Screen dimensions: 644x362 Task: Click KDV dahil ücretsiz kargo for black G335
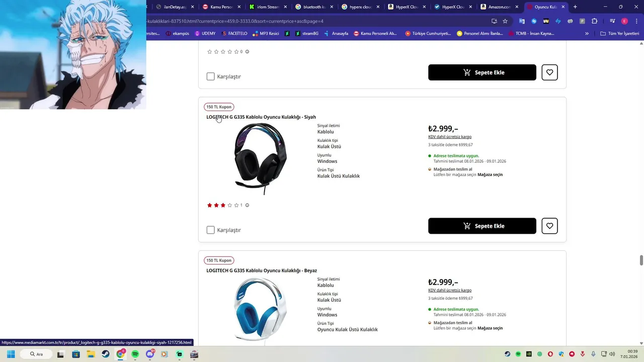(450, 137)
